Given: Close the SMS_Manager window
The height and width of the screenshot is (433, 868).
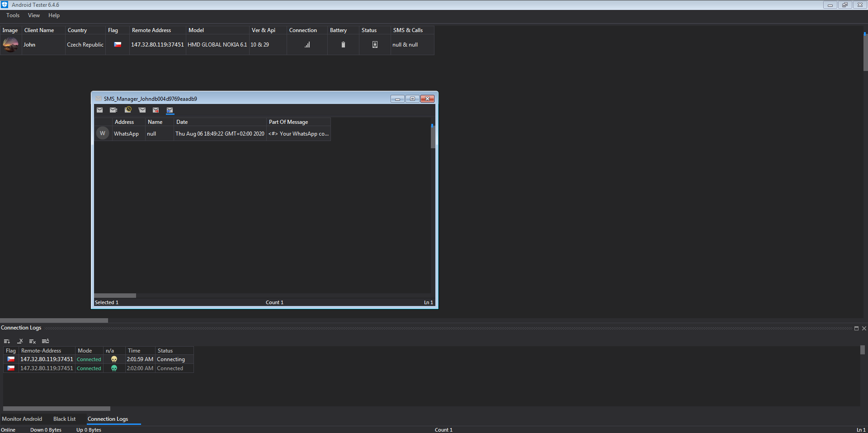Looking at the screenshot, I should [427, 99].
